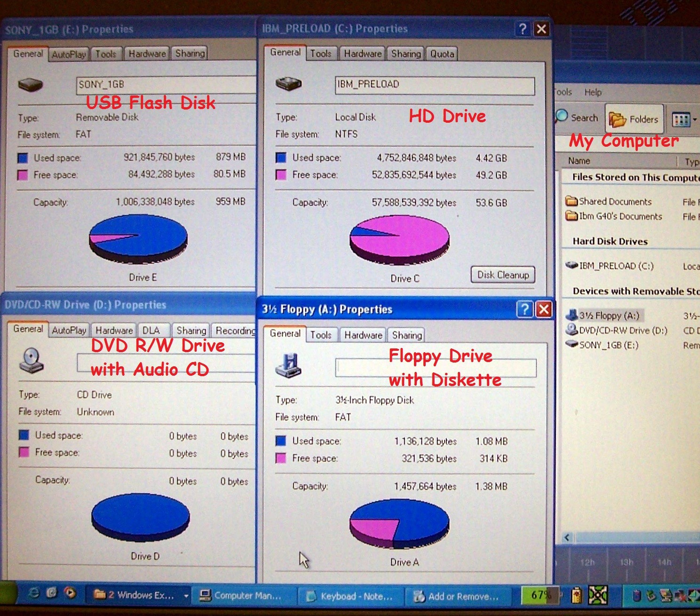Click the left scroll arrow in My Computer

(x=567, y=537)
